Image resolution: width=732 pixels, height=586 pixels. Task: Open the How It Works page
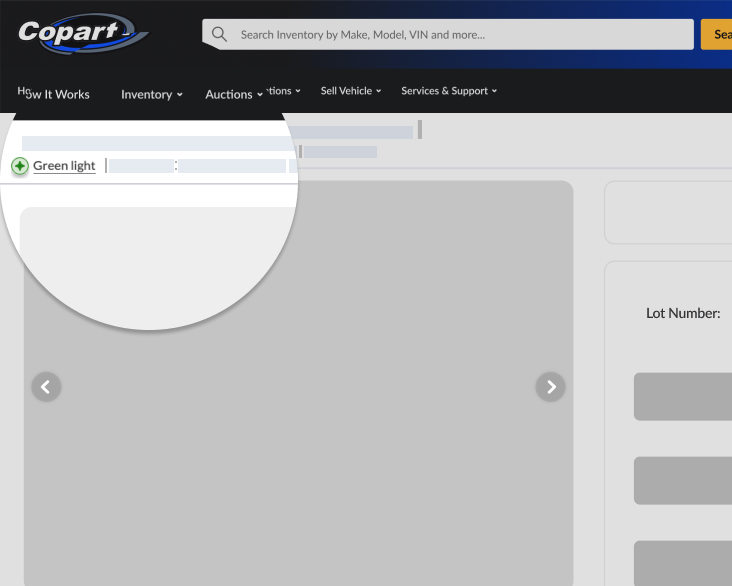pyautogui.click(x=54, y=94)
